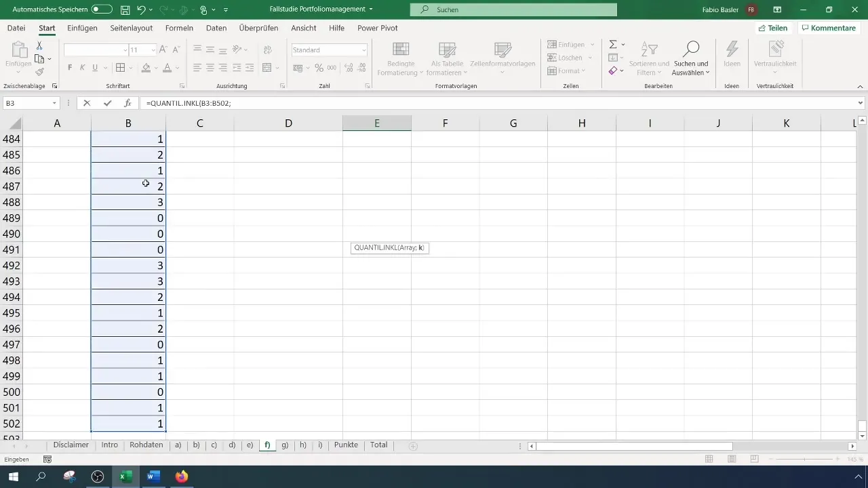Click the Cut scissors icon
The image size is (868, 488).
[39, 45]
